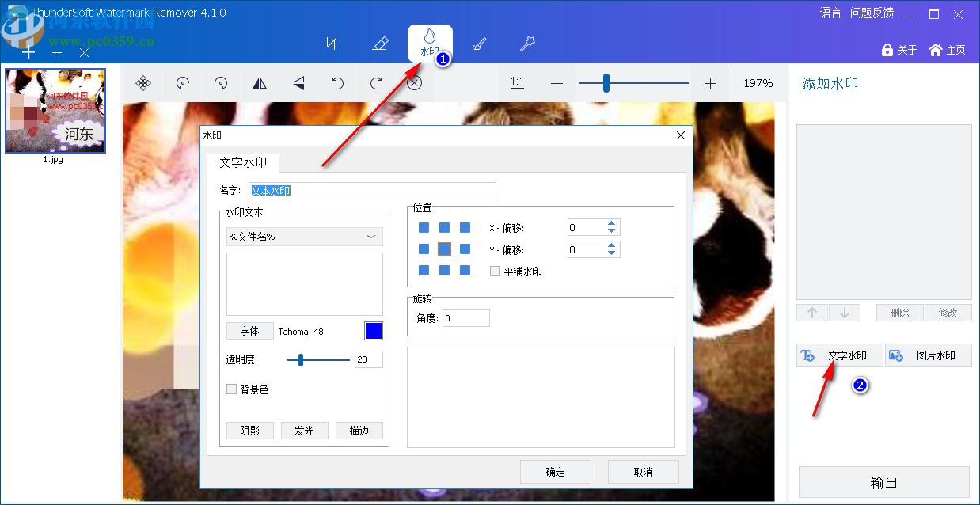Select the Eraser tool
The height and width of the screenshot is (505, 980).
coord(380,44)
